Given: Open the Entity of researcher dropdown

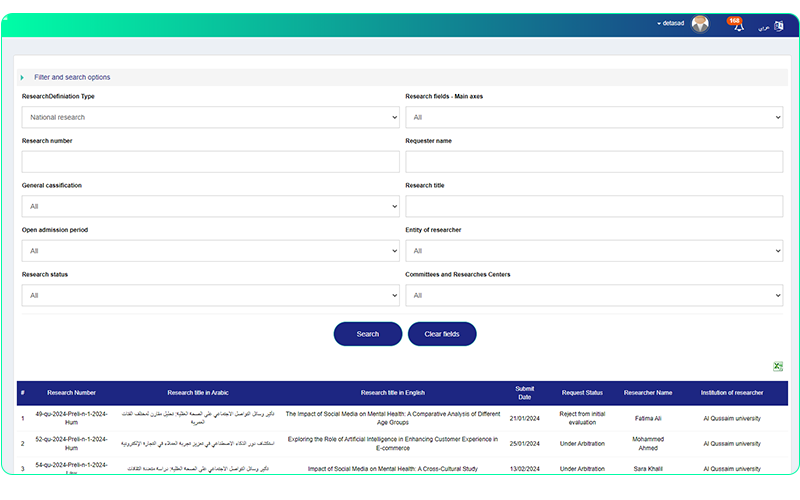Looking at the screenshot, I should pyautogui.click(x=594, y=251).
